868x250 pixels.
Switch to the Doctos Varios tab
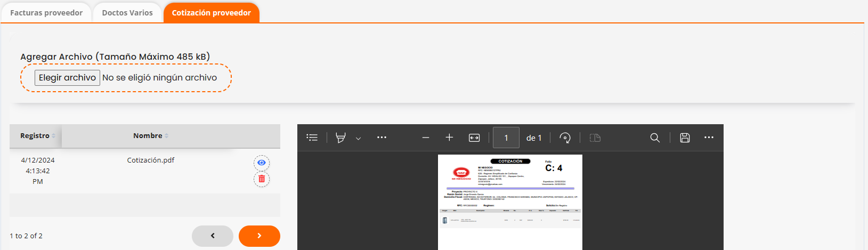127,13
